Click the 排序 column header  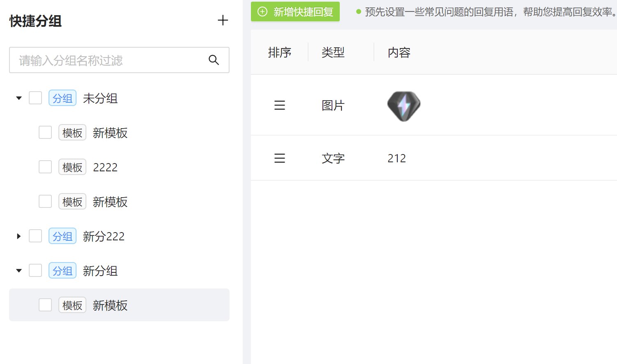pos(280,53)
